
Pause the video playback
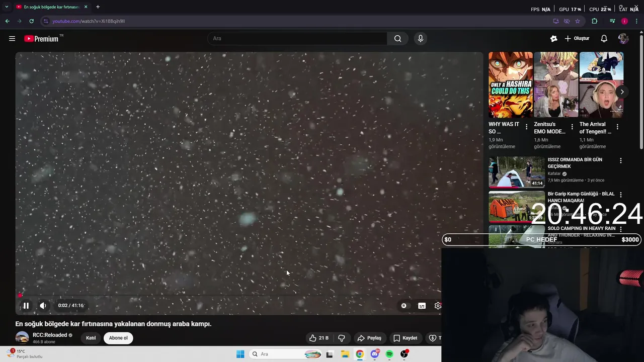tap(26, 306)
